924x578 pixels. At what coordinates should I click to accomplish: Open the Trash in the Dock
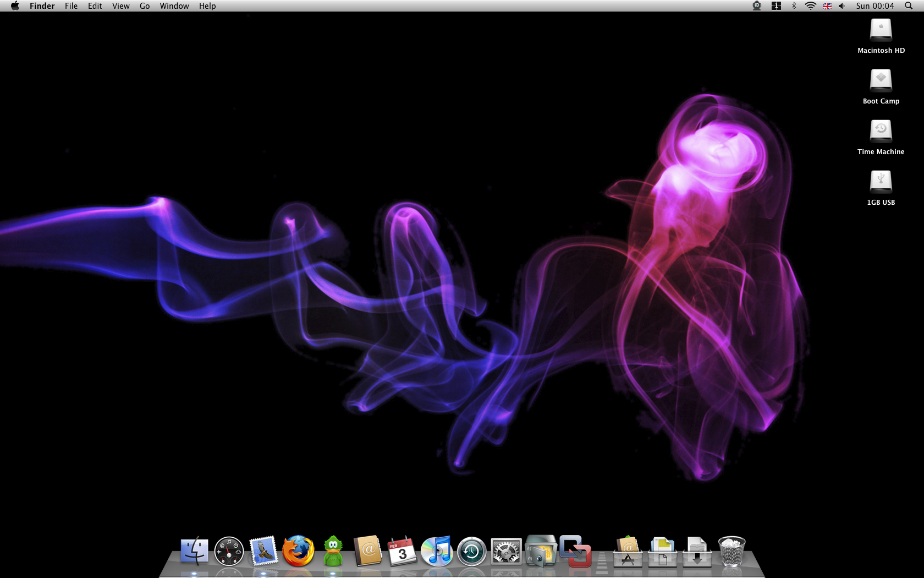click(732, 552)
